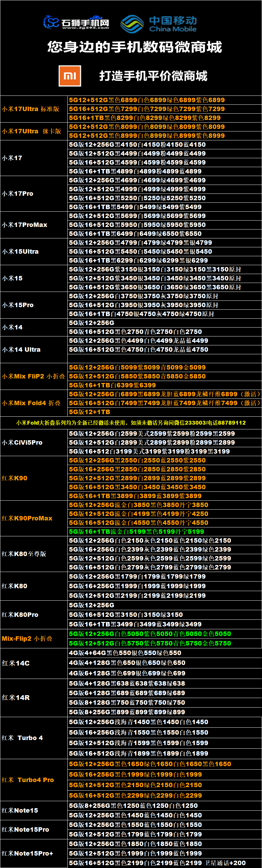Click the yellow Fold activation notice with WeChat number

tap(131, 423)
